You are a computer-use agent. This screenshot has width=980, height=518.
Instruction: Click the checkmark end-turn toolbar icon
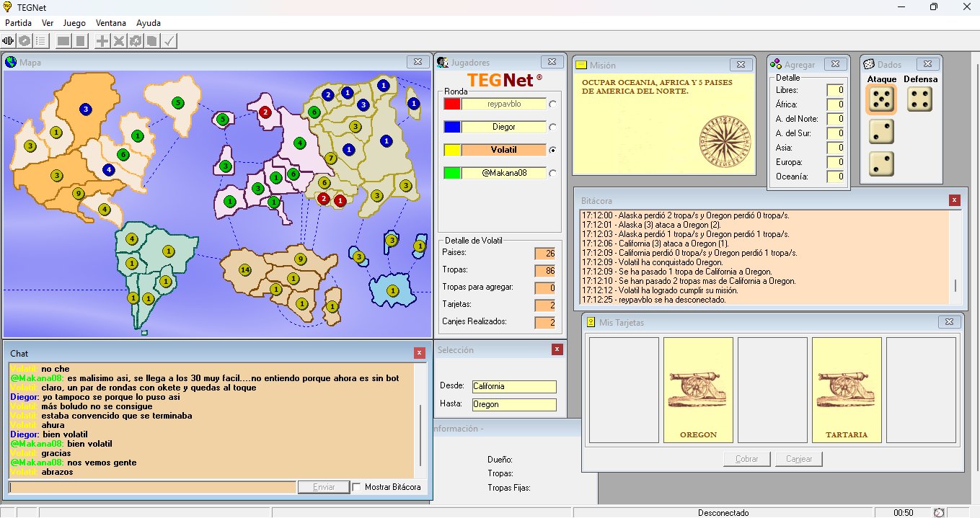(x=169, y=41)
